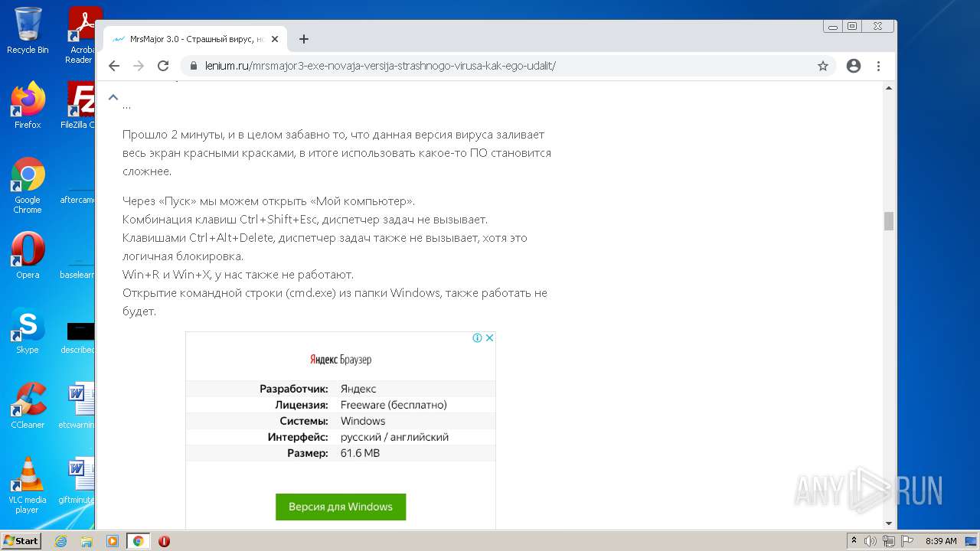Bookmark this page with the star icon

pyautogui.click(x=823, y=66)
